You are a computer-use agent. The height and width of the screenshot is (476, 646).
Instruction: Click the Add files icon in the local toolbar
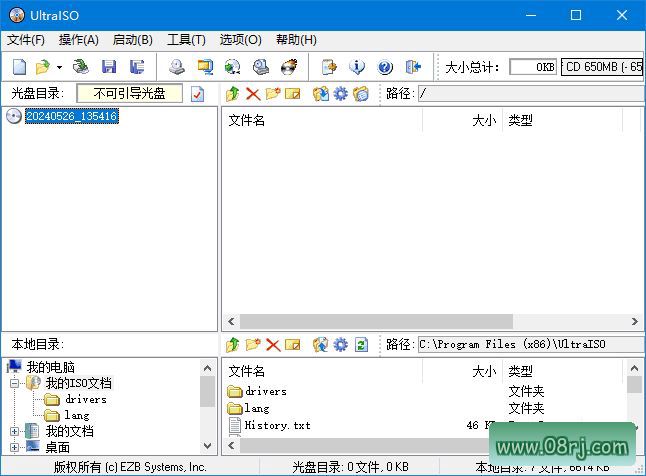tap(321, 345)
